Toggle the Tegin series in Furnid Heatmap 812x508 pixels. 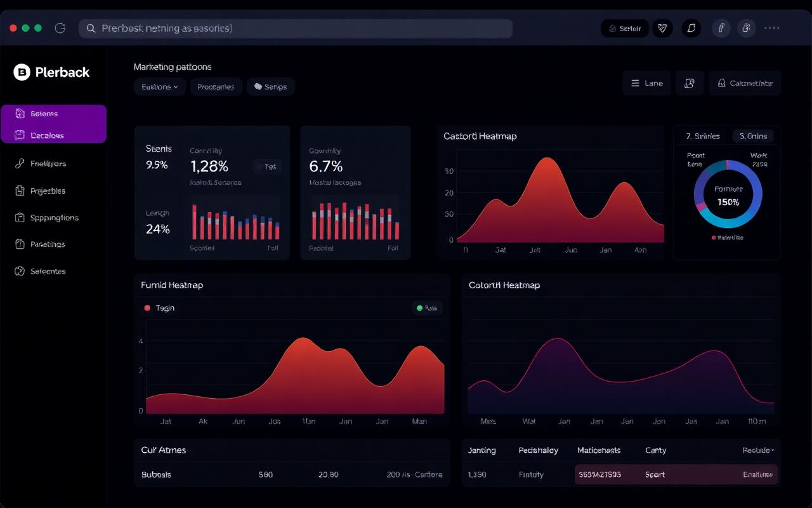click(158, 307)
